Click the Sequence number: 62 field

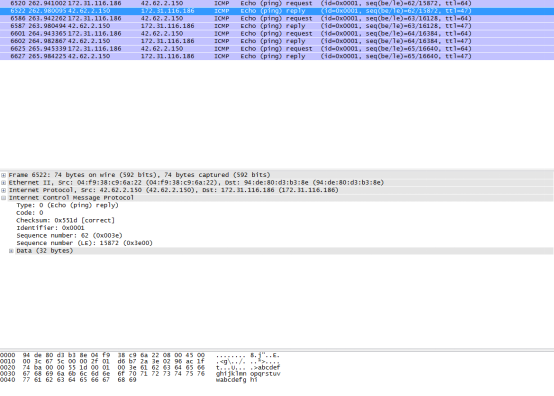point(69,236)
